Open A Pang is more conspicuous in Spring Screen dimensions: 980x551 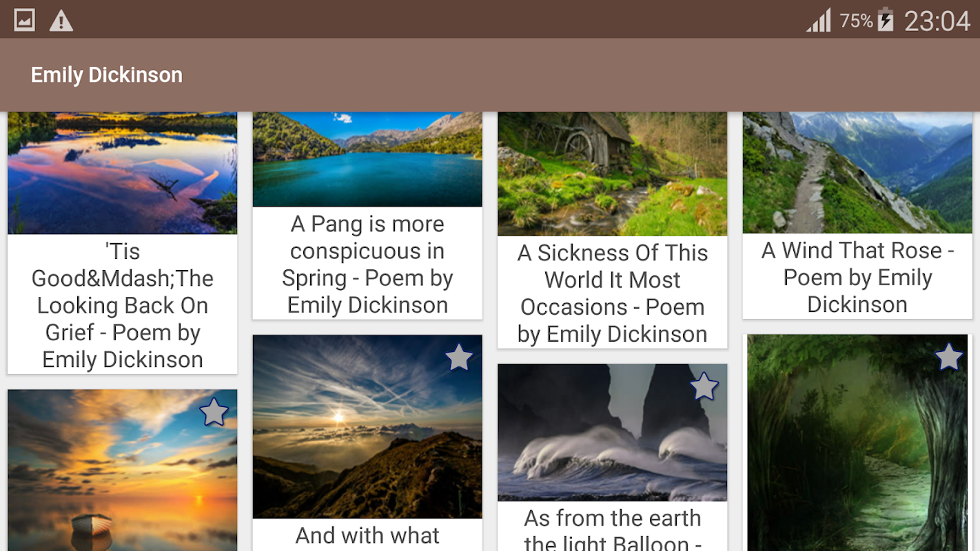point(367,264)
